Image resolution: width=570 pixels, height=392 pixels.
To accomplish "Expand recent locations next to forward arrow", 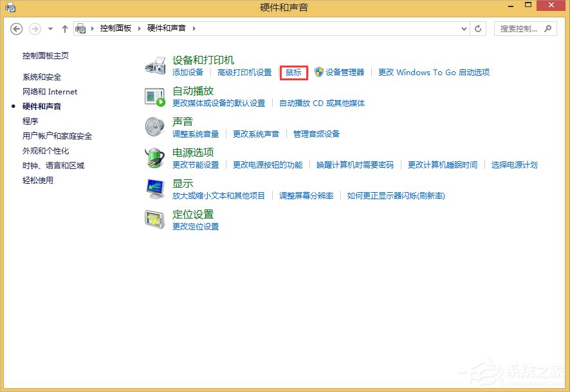I will click(50, 28).
